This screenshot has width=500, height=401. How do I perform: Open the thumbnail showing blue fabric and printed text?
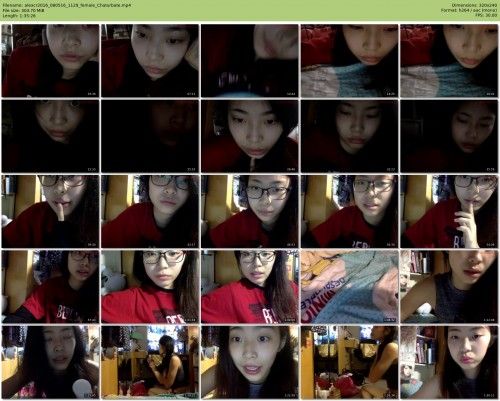tap(350, 287)
